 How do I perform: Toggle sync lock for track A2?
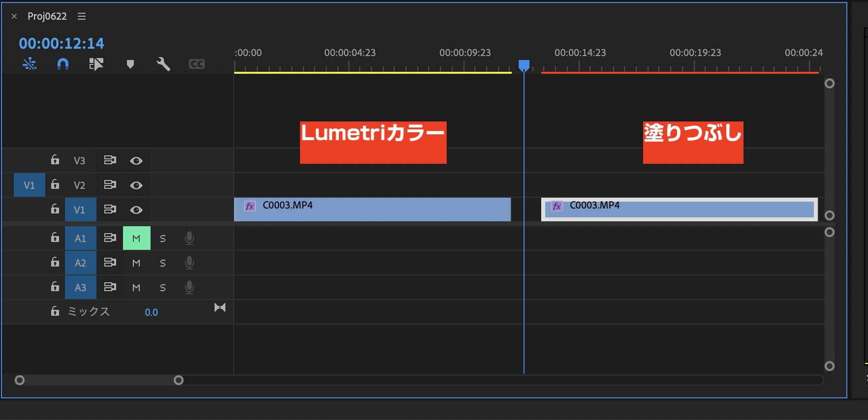[x=110, y=263]
